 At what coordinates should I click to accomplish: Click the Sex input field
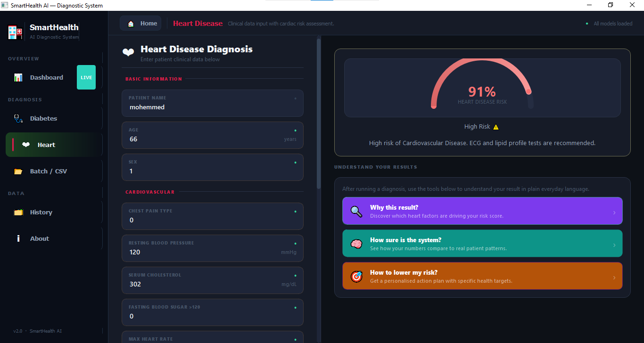(x=213, y=167)
